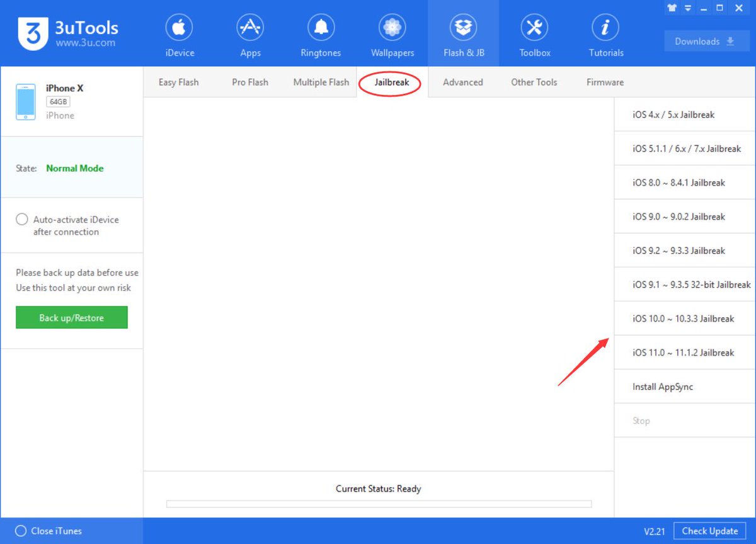Click the iPhone X device icon

26,101
